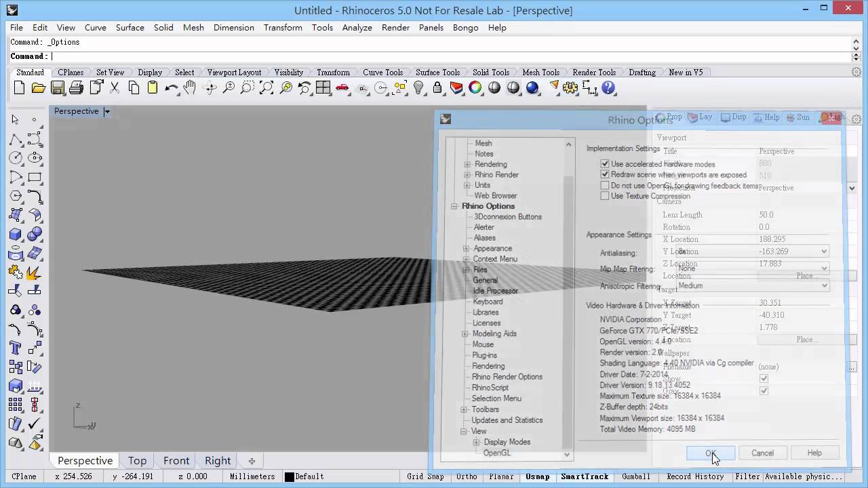Enable Do not use OpenGL for feedback
The height and width of the screenshot is (488, 868).
(x=605, y=186)
